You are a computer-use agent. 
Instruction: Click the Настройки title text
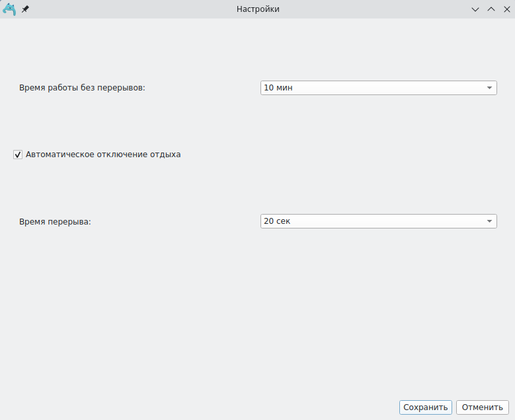258,9
